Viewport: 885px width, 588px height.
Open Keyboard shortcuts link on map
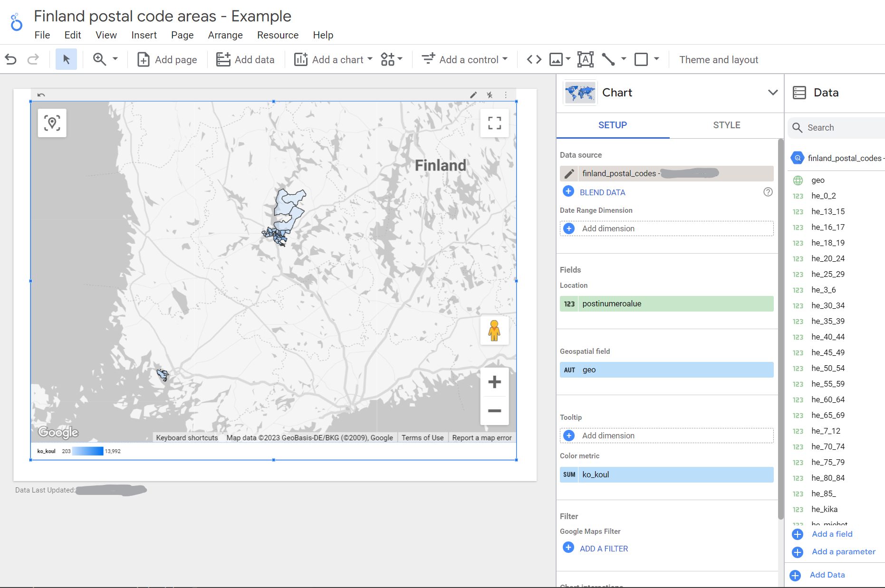tap(187, 438)
